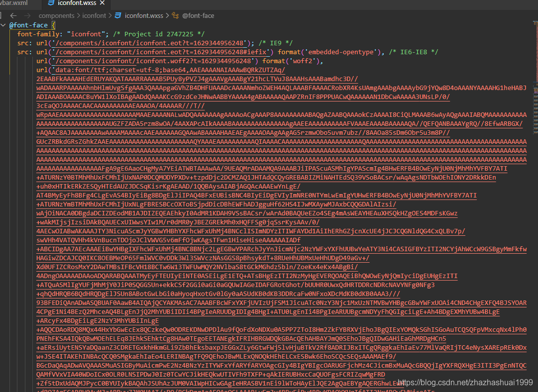
Task: Click the CSS file icon on the active tab
Action: coord(51,3)
